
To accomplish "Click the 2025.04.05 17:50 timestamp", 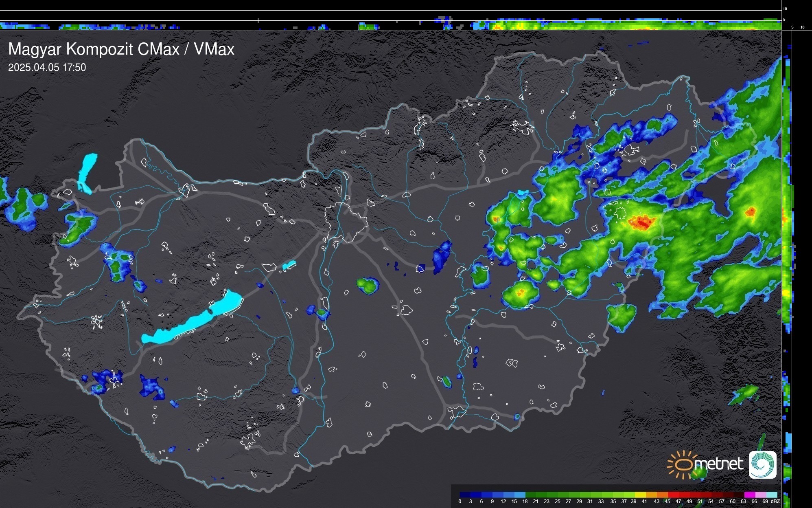I will tap(47, 67).
